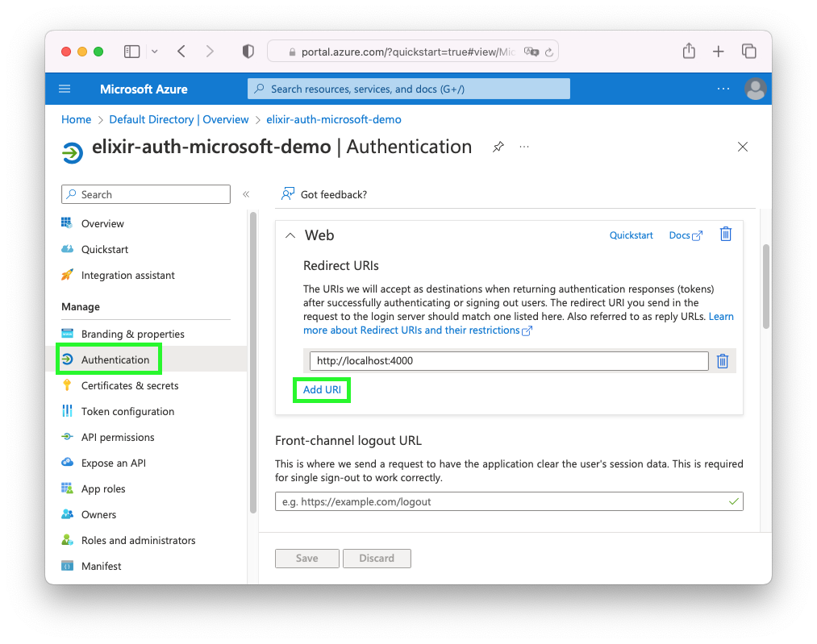Click the Got feedback? text
The width and height of the screenshot is (817, 644).
tap(333, 194)
